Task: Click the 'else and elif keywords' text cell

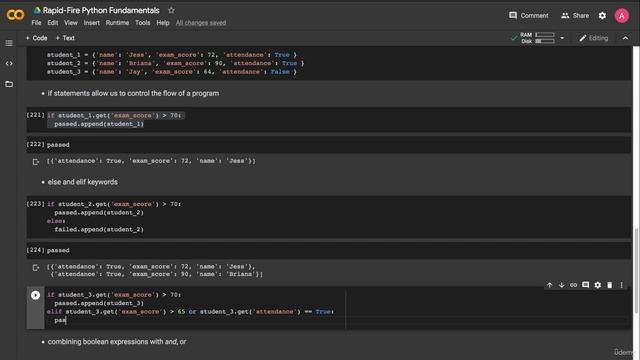Action: (82, 182)
